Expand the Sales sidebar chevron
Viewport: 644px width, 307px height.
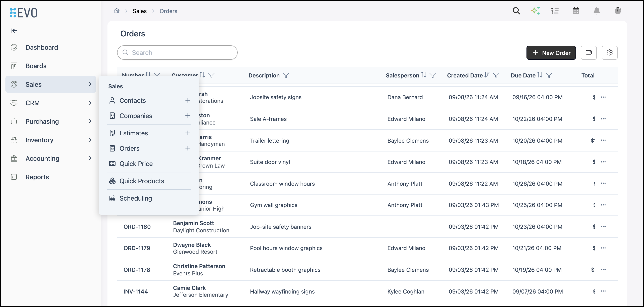[90, 84]
